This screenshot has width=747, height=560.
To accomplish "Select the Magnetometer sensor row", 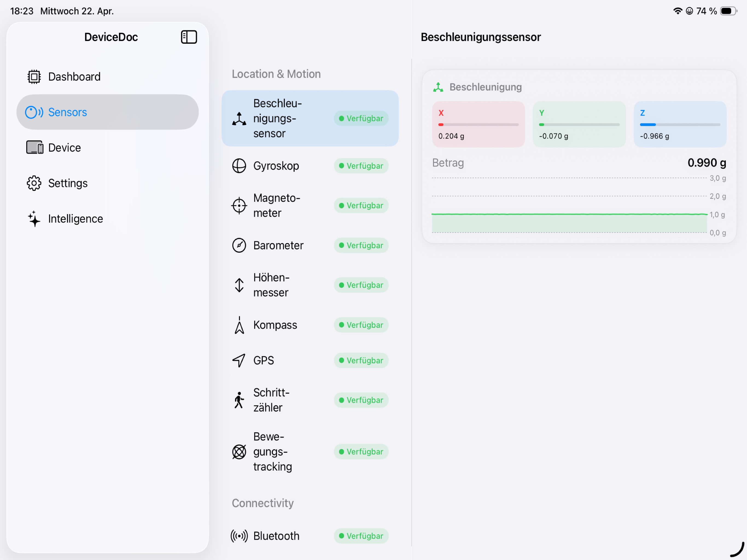I will pyautogui.click(x=310, y=205).
